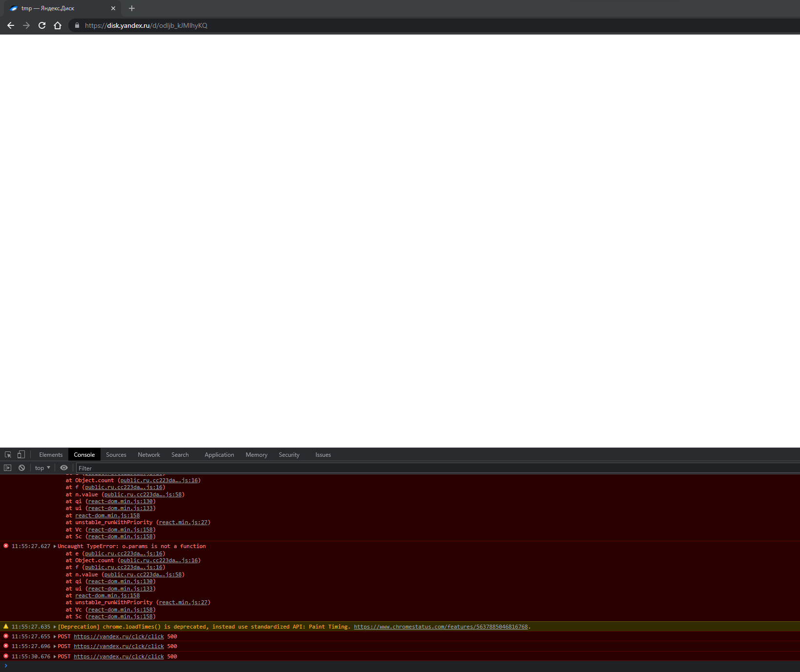Switch to the Application panel

(x=219, y=454)
